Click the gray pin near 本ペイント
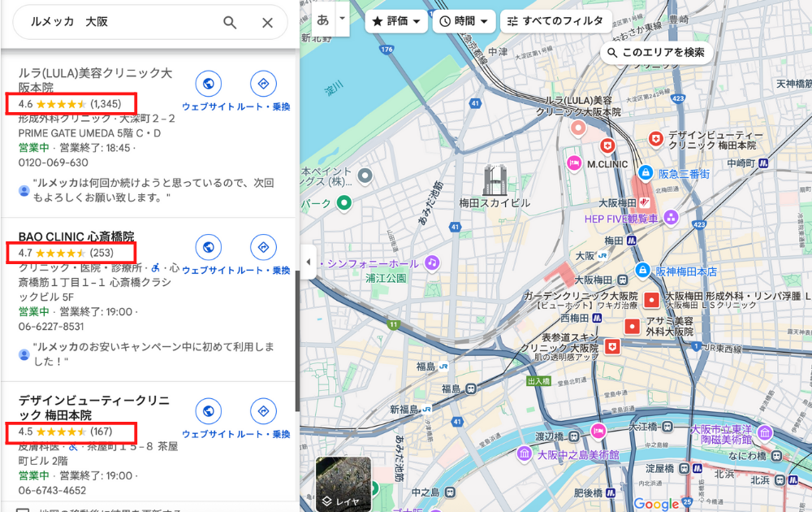 click(365, 176)
